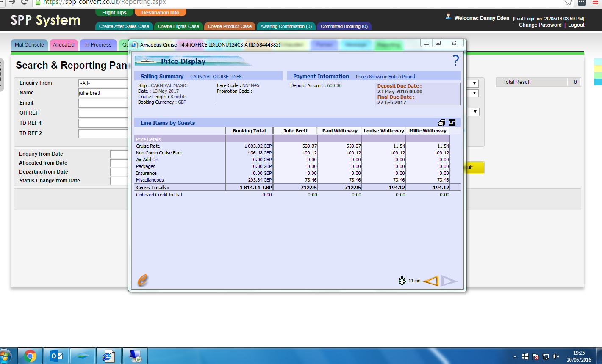Switch to the Mgt Console tab
The image size is (602, 364).
pyautogui.click(x=29, y=45)
